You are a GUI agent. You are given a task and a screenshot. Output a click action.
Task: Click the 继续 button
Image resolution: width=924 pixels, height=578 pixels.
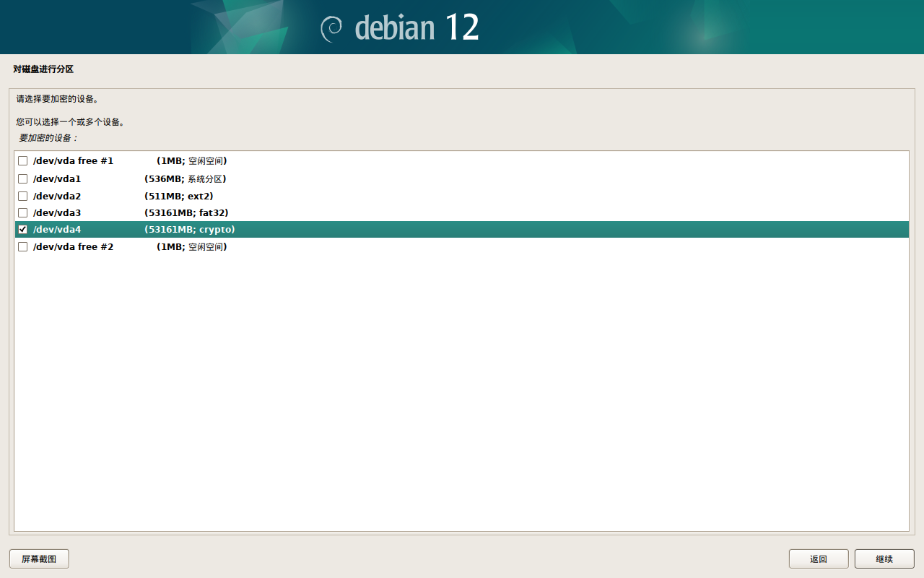pyautogui.click(x=884, y=559)
